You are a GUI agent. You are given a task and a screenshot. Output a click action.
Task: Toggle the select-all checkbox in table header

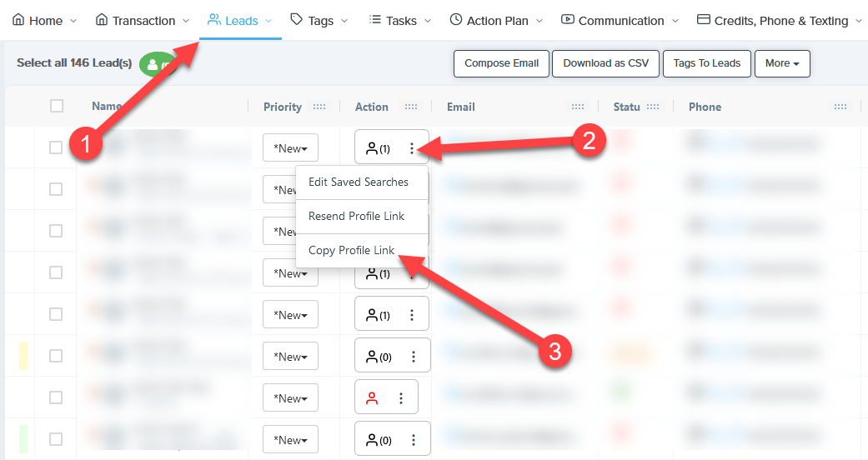coord(57,106)
